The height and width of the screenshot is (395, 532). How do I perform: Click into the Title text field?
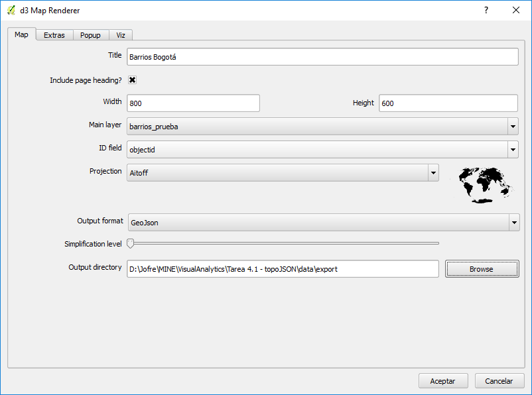pyautogui.click(x=322, y=57)
